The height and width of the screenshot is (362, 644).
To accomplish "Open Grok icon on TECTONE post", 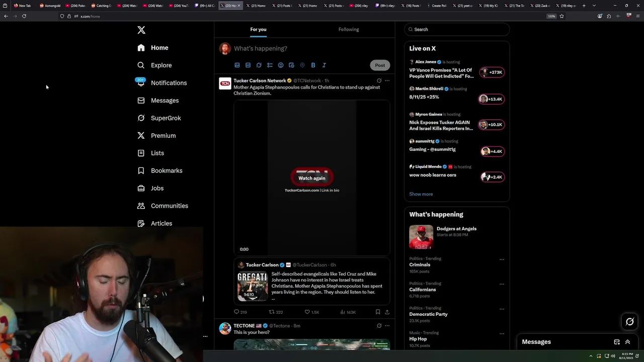I will coord(379,326).
